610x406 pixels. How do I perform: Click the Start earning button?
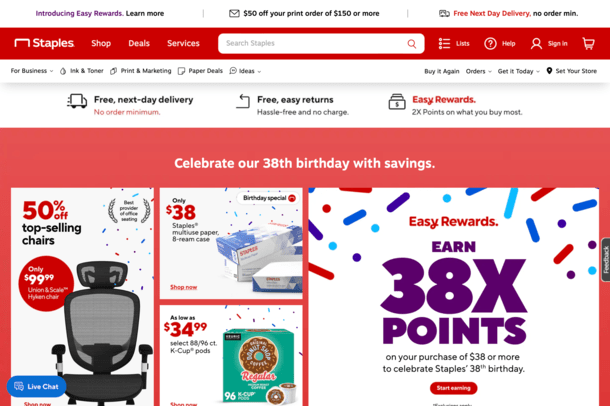(x=454, y=388)
